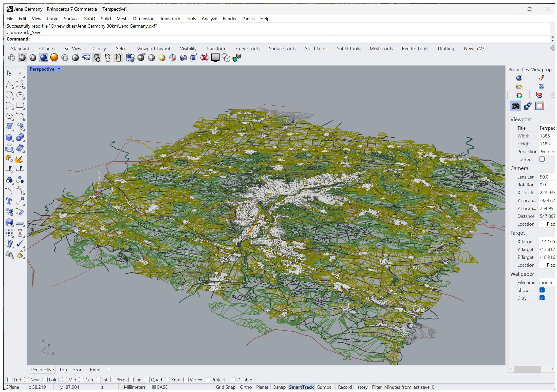Toggle the Mid osnap checkbox
The image size is (557, 392).
pos(65,379)
